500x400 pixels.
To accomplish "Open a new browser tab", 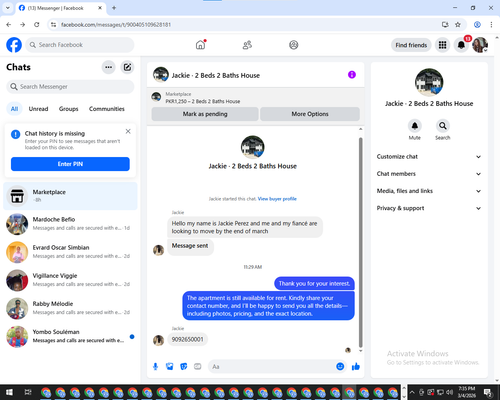I will [114, 8].
